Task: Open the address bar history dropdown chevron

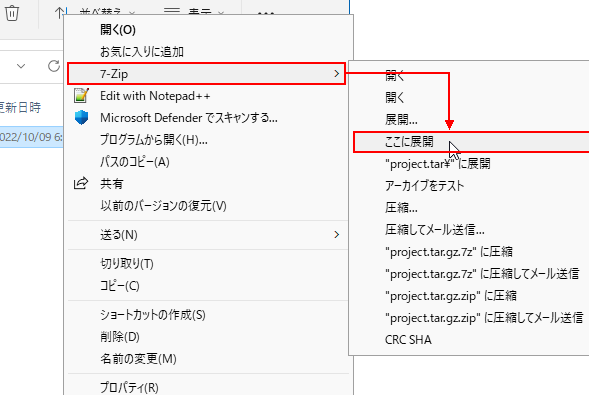Action: (x=21, y=66)
